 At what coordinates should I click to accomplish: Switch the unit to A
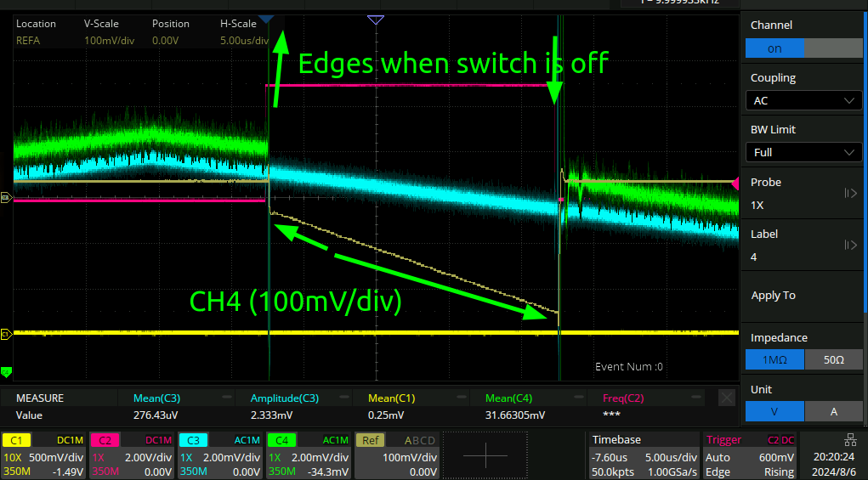pos(833,411)
